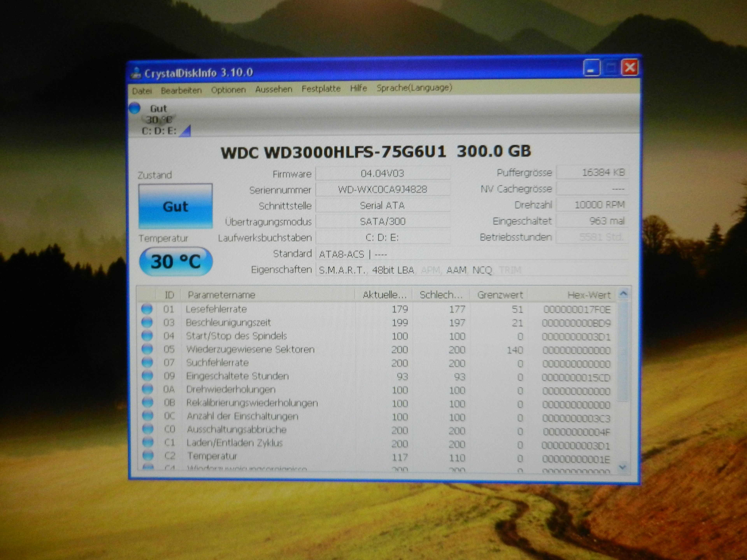Click the status icon for Suchfehlerrate row
This screenshot has width=747, height=560.
[x=147, y=362]
